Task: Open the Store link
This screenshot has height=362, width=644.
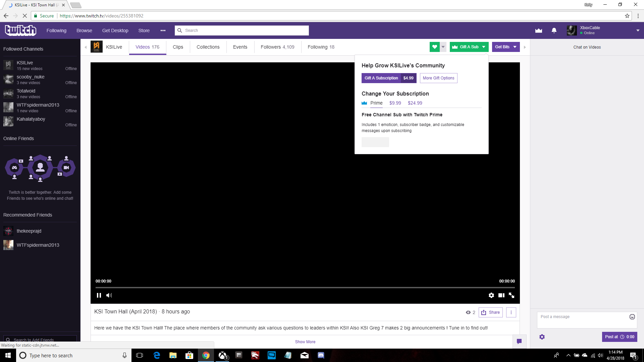Action: pos(144,31)
